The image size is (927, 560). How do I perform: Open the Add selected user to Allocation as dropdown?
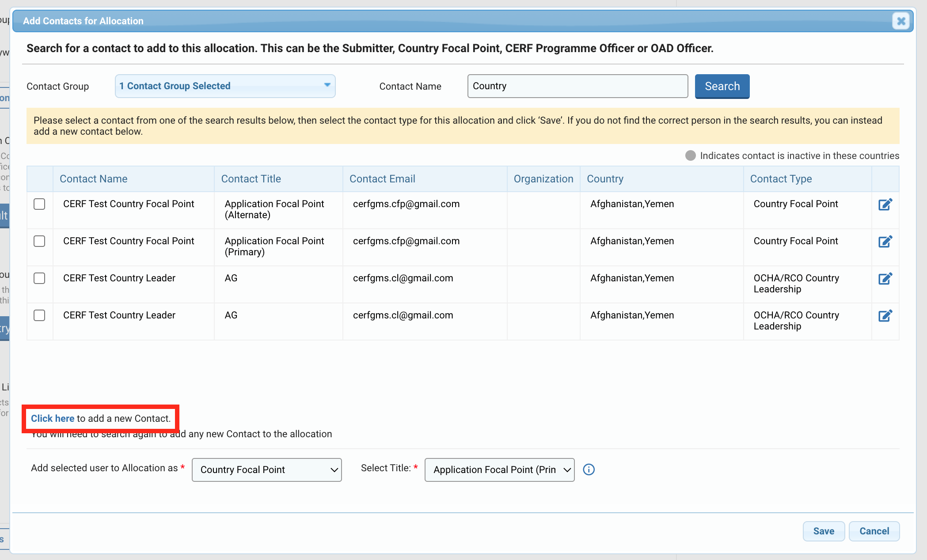[x=266, y=470]
